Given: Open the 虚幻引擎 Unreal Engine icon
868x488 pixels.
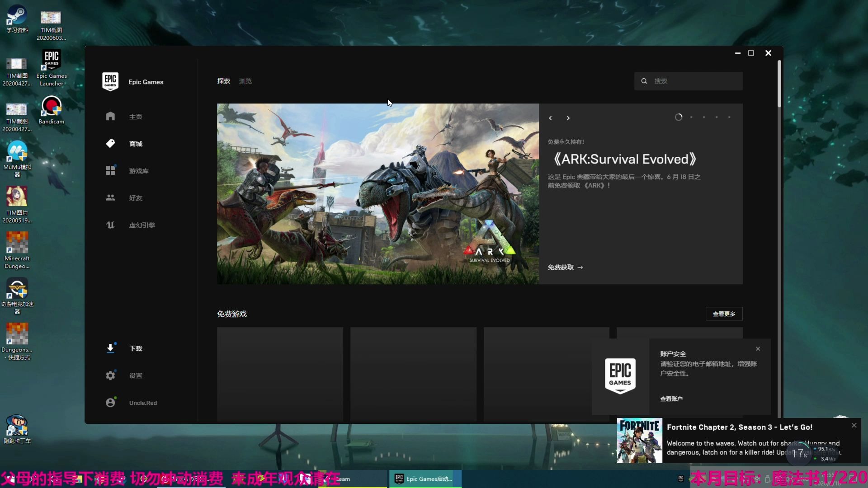Looking at the screenshot, I should 110,225.
